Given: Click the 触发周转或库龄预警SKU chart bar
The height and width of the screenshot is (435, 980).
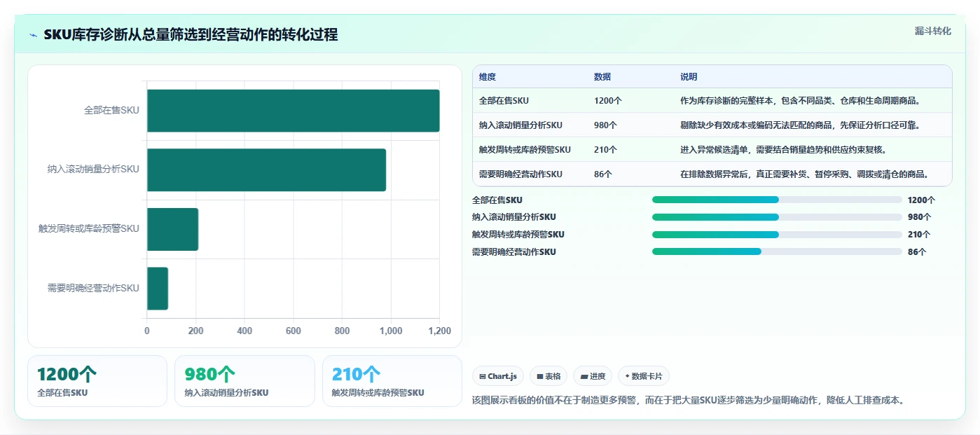Looking at the screenshot, I should click(x=172, y=229).
